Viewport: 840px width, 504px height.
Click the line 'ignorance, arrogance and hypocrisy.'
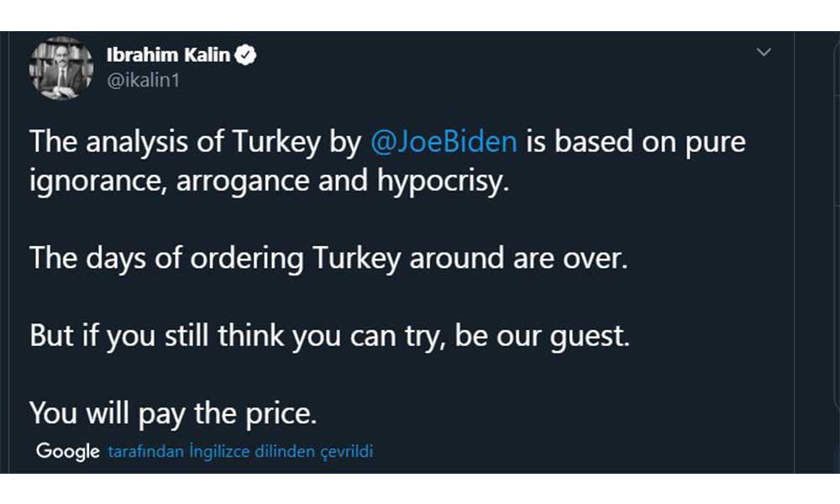pyautogui.click(x=270, y=182)
